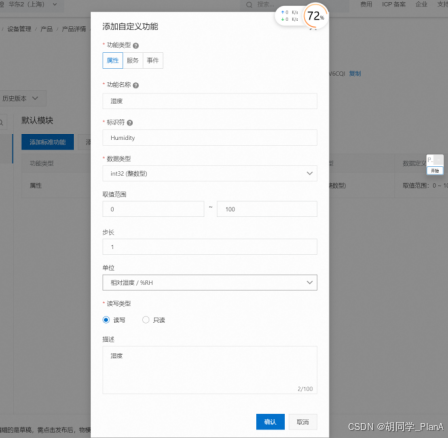The height and width of the screenshot is (439, 448).
Task: Click 产品 in the breadcrumb
Action: point(46,29)
